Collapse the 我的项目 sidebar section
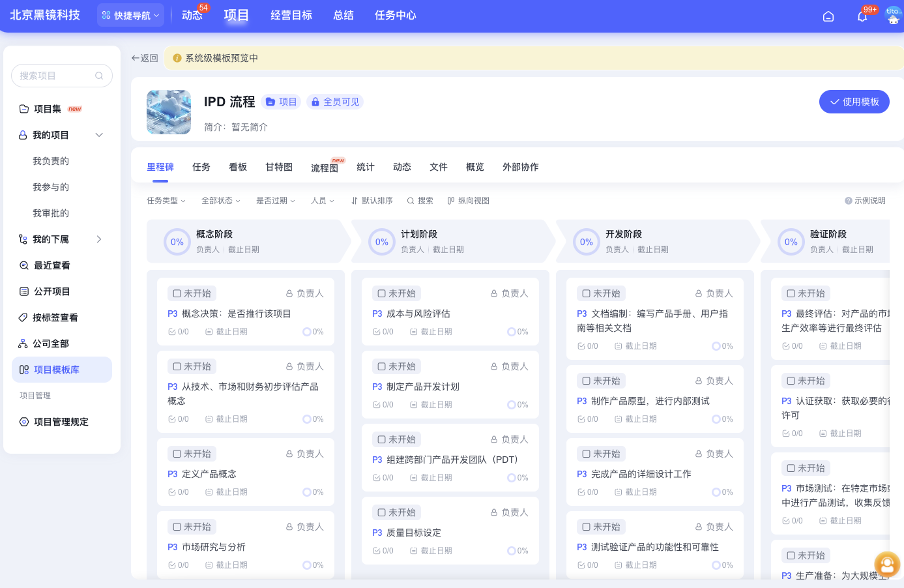The height and width of the screenshot is (588, 904). coord(99,135)
